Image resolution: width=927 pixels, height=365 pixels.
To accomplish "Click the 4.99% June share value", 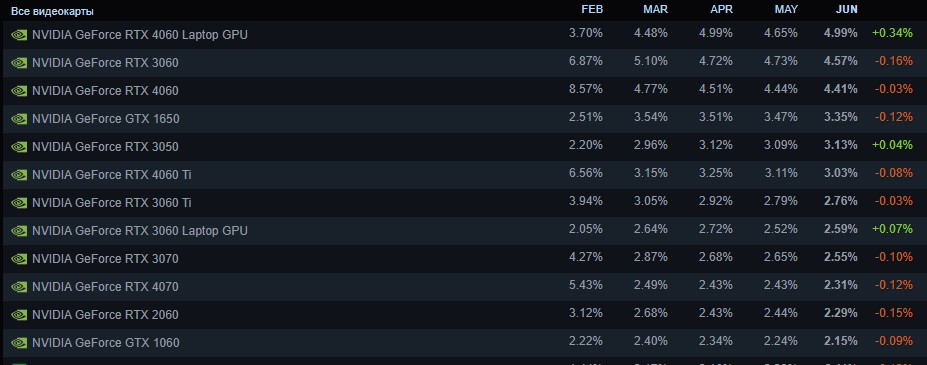I will tap(841, 34).
